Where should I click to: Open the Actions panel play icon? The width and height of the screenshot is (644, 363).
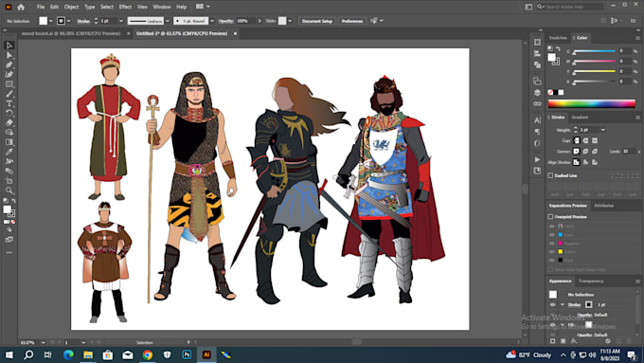537,159
